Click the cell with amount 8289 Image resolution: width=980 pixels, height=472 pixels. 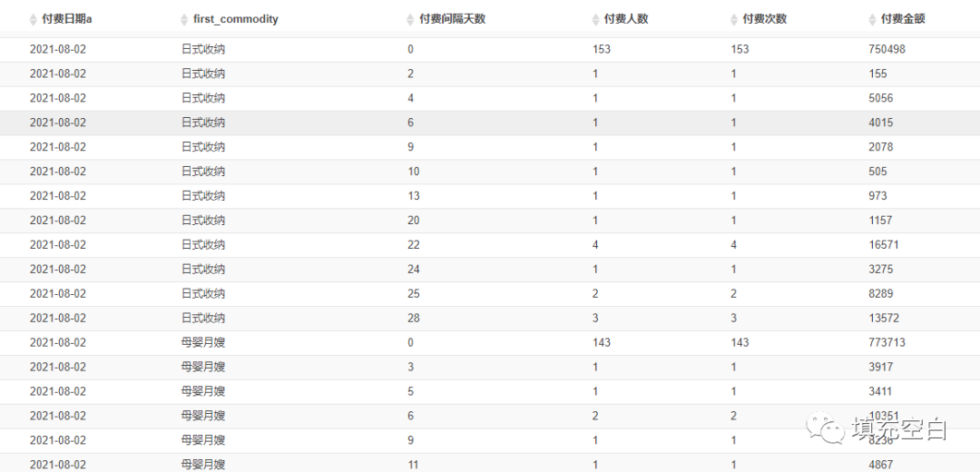(880, 293)
